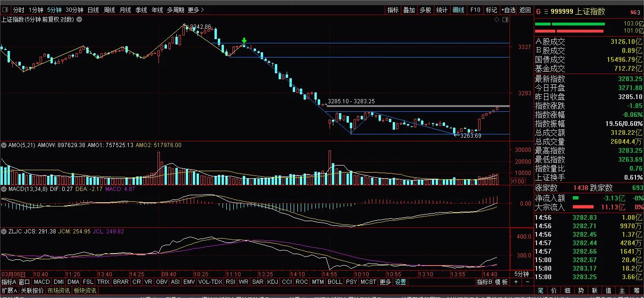Open the 板块资讯 tab
Screen dimensions: 644x298
[x=85, y=290]
